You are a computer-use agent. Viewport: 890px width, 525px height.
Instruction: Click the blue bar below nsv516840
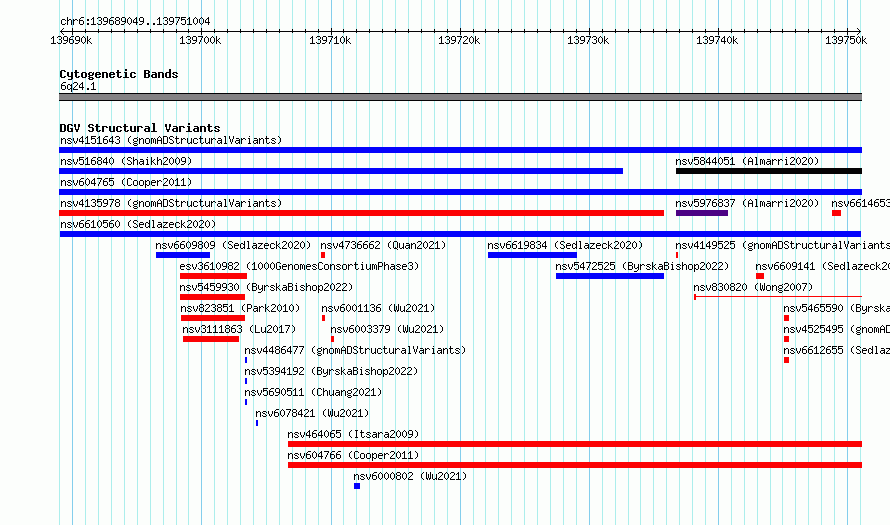(341, 171)
